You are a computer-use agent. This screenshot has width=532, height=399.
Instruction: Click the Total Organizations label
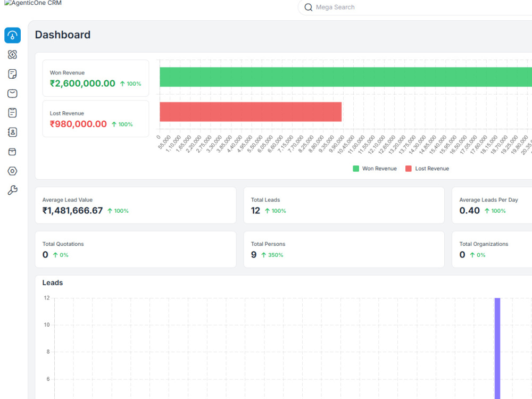click(484, 244)
